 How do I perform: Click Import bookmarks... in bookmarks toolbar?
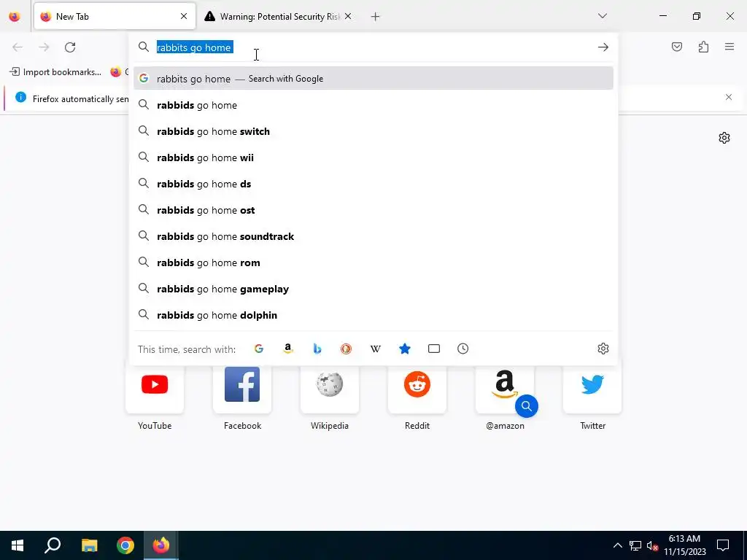55,72
